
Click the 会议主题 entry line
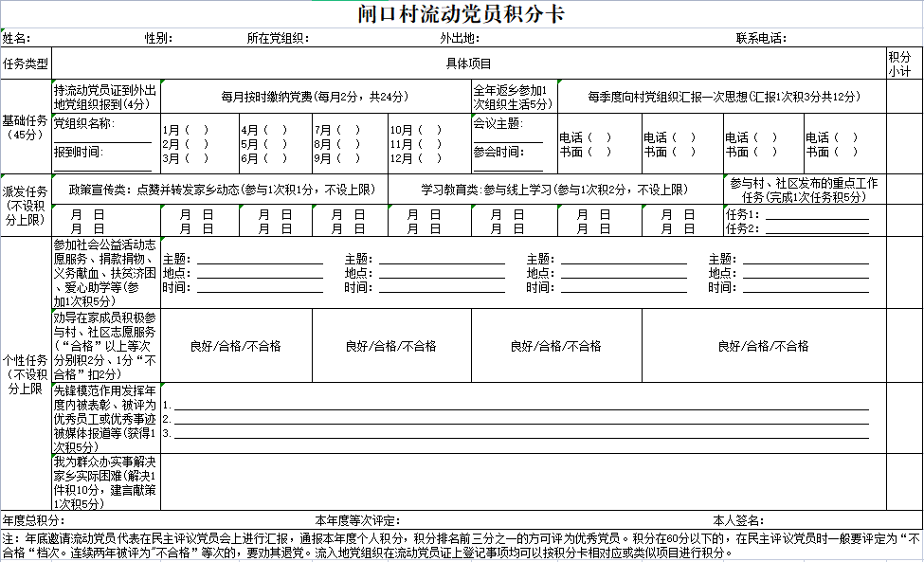507,137
